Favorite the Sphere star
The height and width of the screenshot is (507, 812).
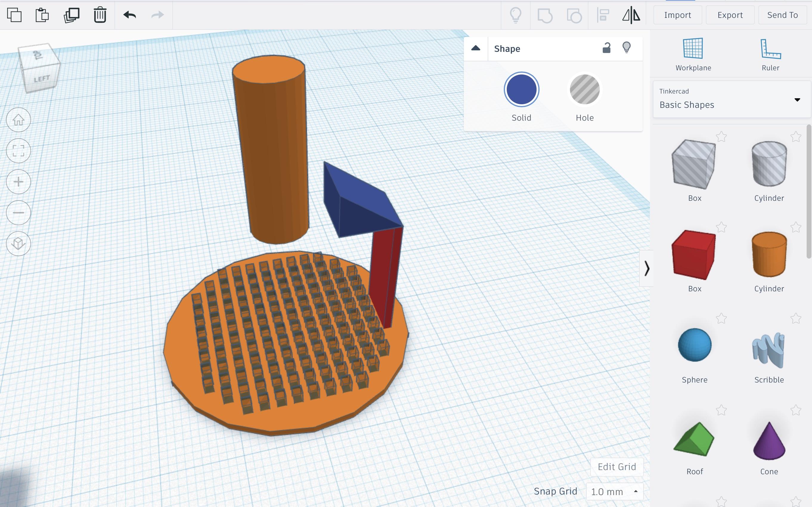(721, 318)
